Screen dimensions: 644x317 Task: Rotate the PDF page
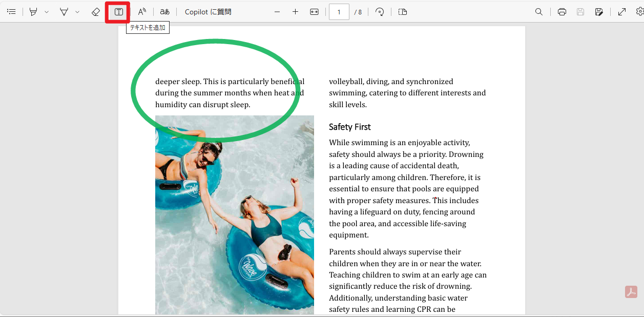(x=380, y=12)
